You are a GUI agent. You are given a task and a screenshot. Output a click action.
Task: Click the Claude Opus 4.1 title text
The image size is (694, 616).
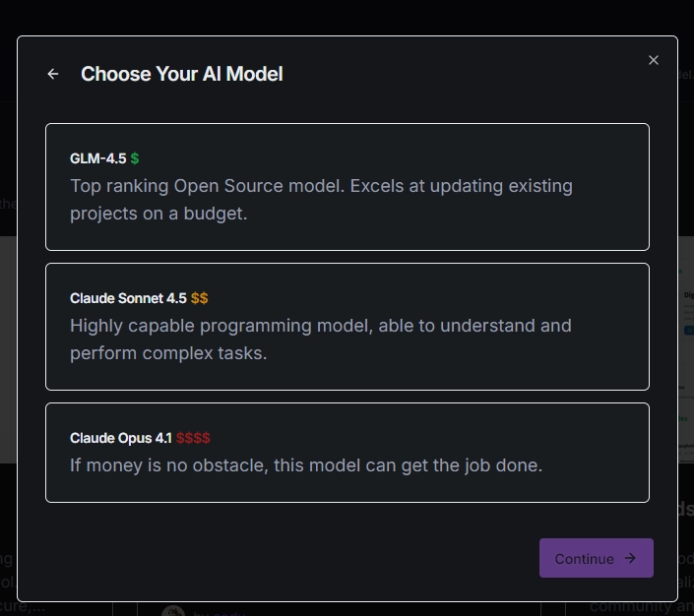[121, 438]
